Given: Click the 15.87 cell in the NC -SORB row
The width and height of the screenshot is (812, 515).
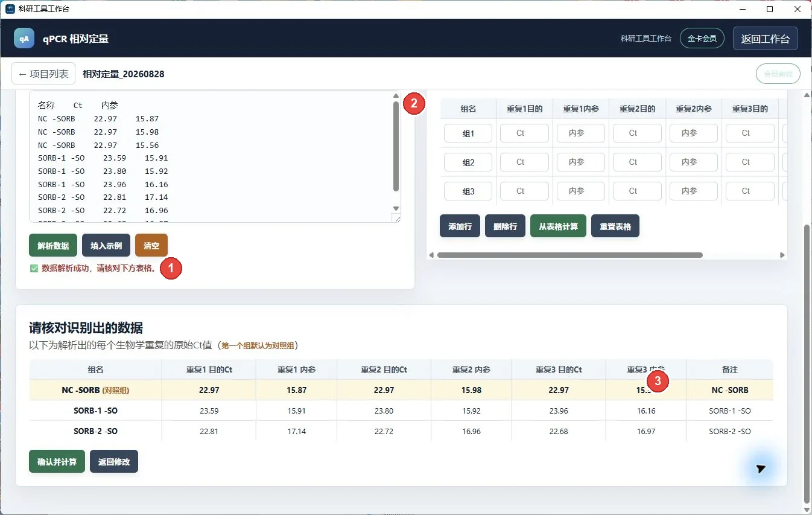Looking at the screenshot, I should point(296,390).
